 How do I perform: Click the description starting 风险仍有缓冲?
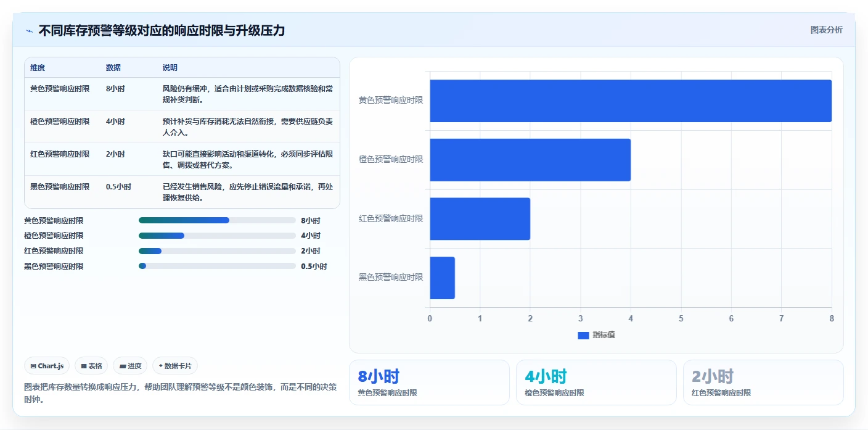coord(248,94)
